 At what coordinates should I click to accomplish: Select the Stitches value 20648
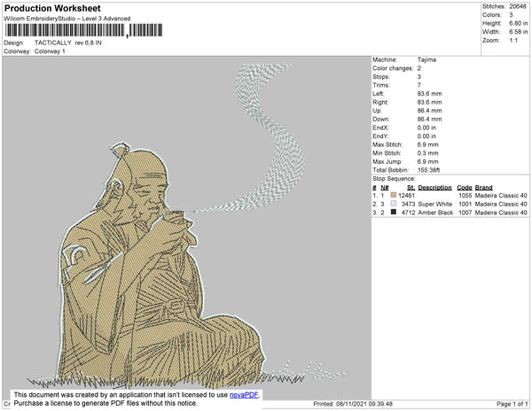click(518, 6)
